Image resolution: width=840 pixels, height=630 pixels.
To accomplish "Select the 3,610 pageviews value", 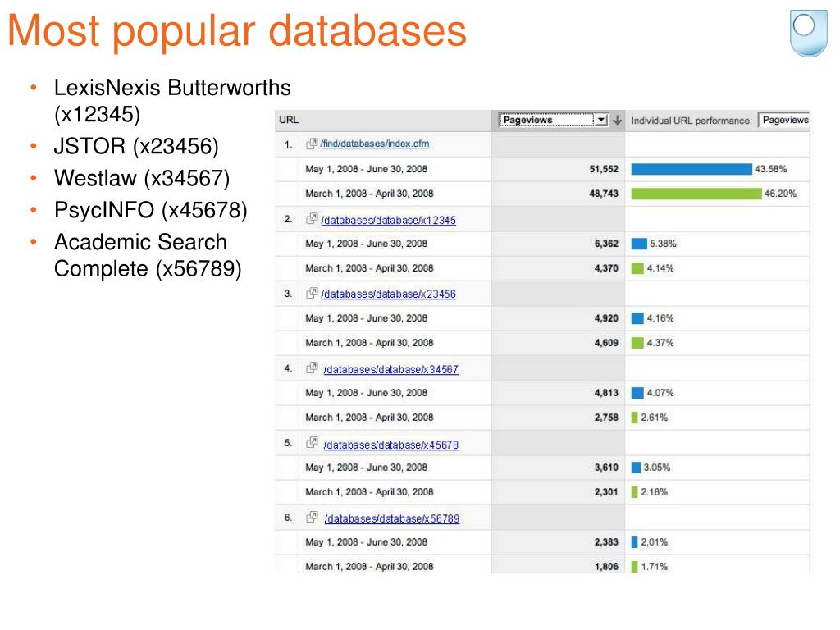I will tap(606, 467).
